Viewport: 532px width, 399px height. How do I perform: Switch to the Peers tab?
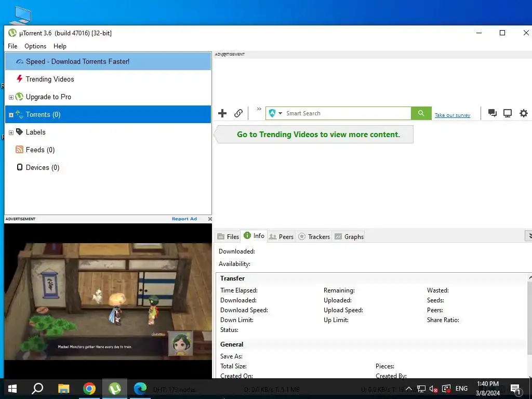[281, 237]
